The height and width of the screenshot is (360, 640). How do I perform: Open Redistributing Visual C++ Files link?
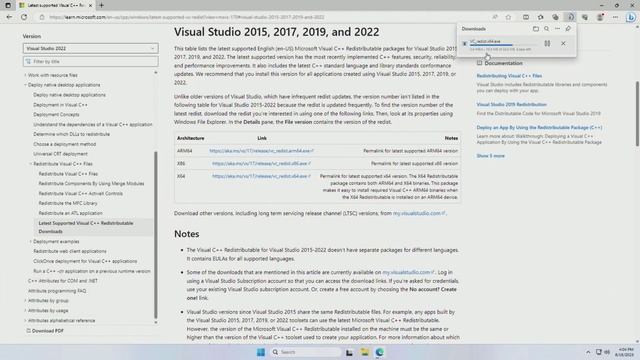(509, 76)
